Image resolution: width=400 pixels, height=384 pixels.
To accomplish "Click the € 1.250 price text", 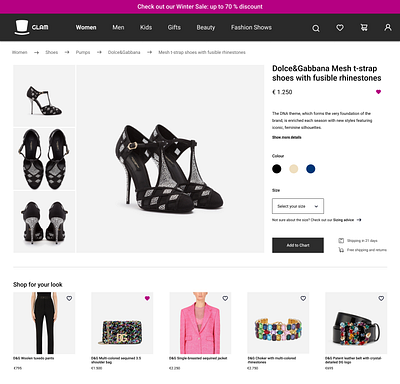I will tap(282, 92).
